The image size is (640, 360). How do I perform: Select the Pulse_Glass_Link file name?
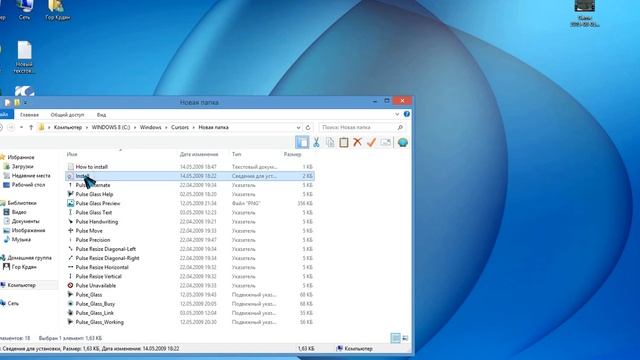[x=95, y=313]
